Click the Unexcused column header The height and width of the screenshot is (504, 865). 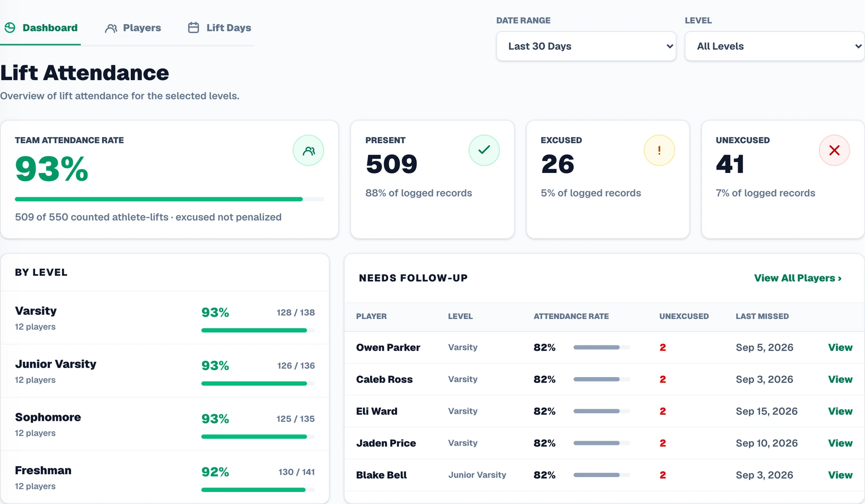tap(684, 316)
